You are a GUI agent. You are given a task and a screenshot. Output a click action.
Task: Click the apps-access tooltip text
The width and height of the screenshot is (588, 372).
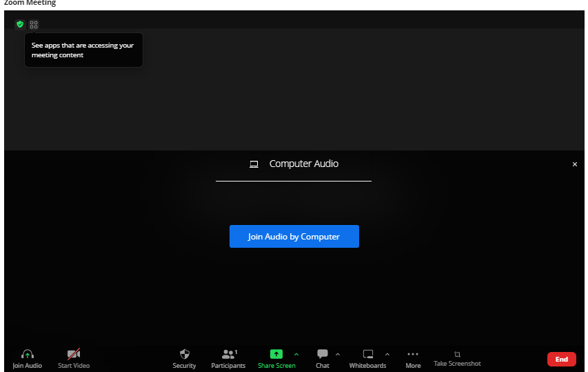tap(83, 50)
